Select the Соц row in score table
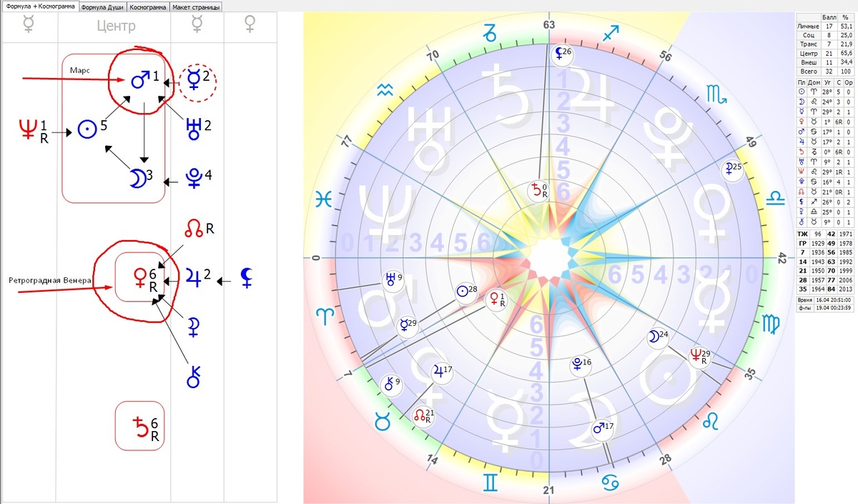Screen dimensions: 858x504 pos(825,34)
